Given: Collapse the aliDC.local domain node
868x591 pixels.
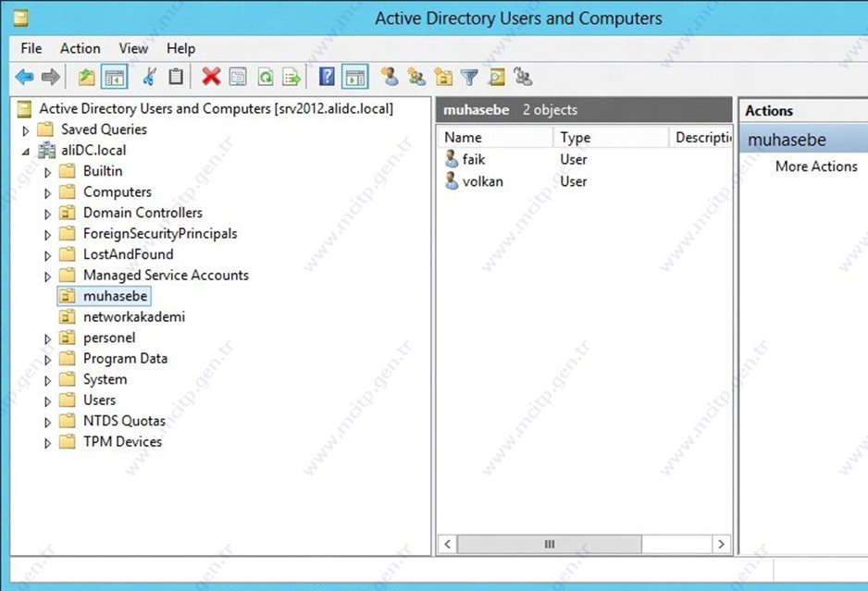Looking at the screenshot, I should (26, 152).
